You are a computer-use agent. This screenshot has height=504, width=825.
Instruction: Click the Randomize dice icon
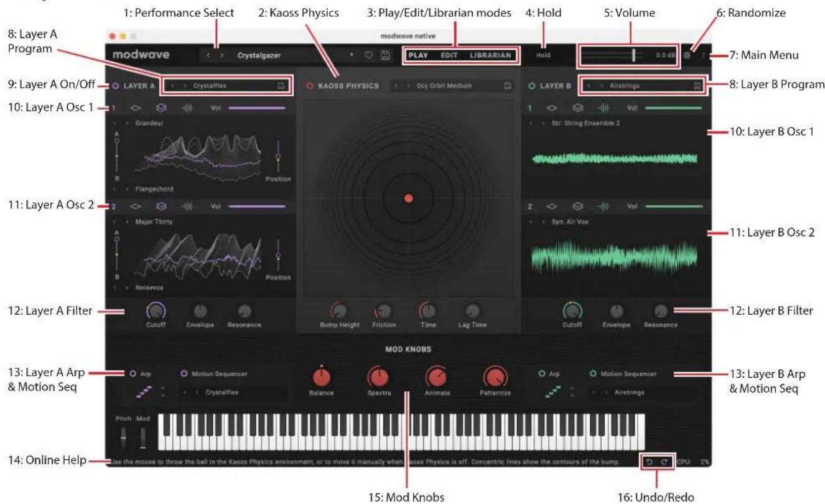point(687,55)
